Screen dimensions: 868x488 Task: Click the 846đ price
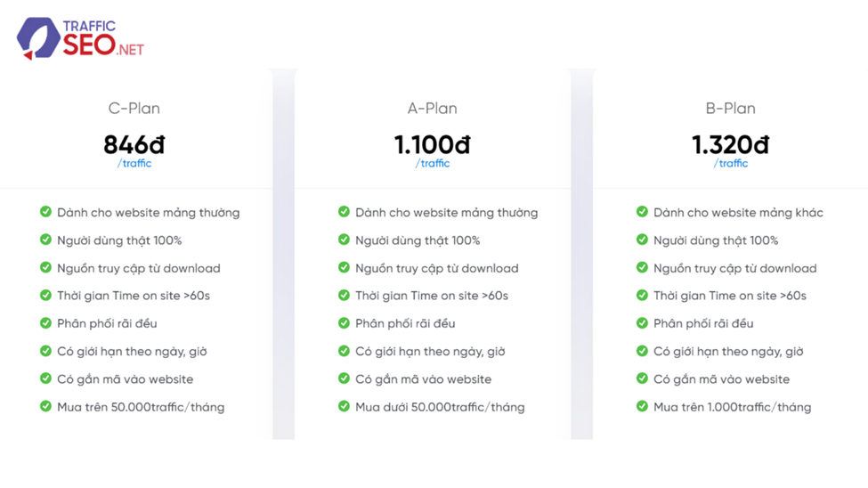134,144
